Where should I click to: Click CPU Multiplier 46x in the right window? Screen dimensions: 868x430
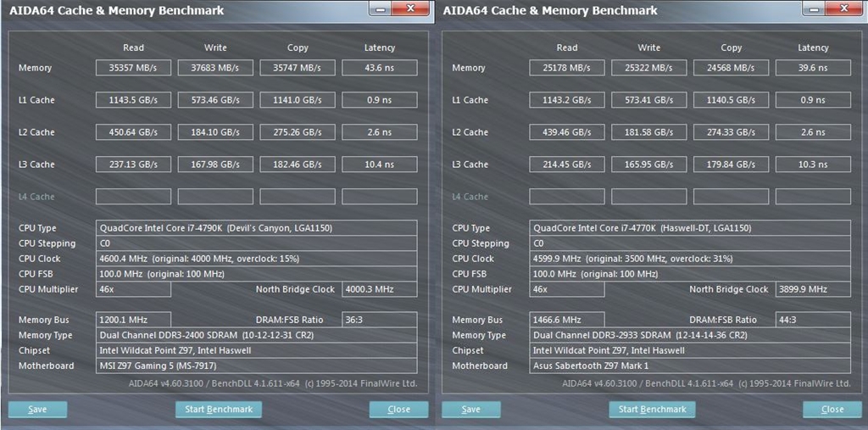[567, 289]
